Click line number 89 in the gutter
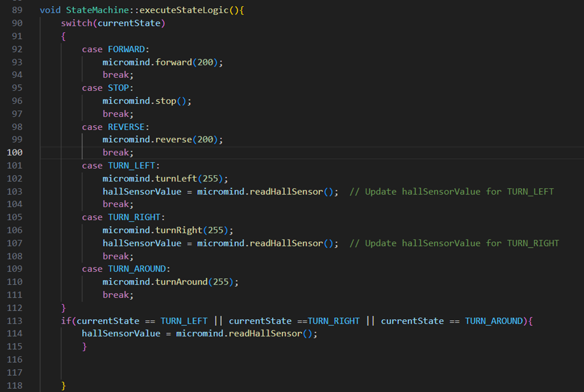Screen dimensions: 584x392 click(17, 10)
